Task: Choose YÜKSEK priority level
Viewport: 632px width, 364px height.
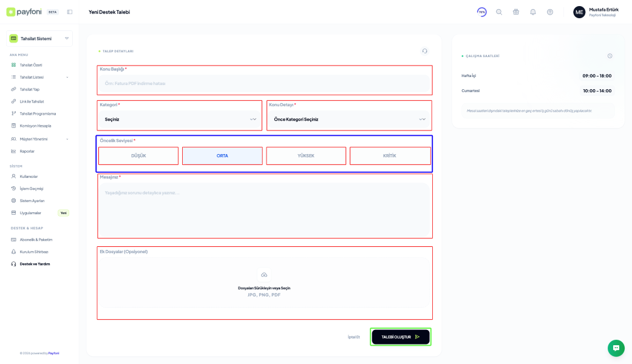Action: (x=306, y=156)
